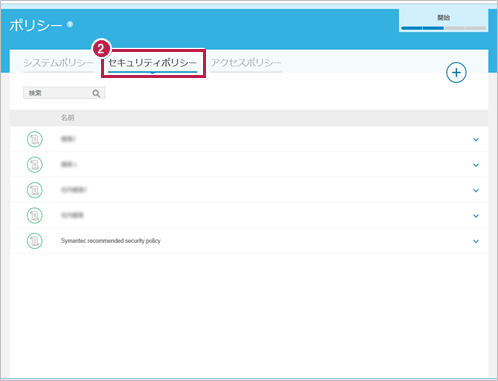Viewport: 498px width, 381px height.
Task: Click the ポリシー page title
Action: pyautogui.click(x=36, y=25)
